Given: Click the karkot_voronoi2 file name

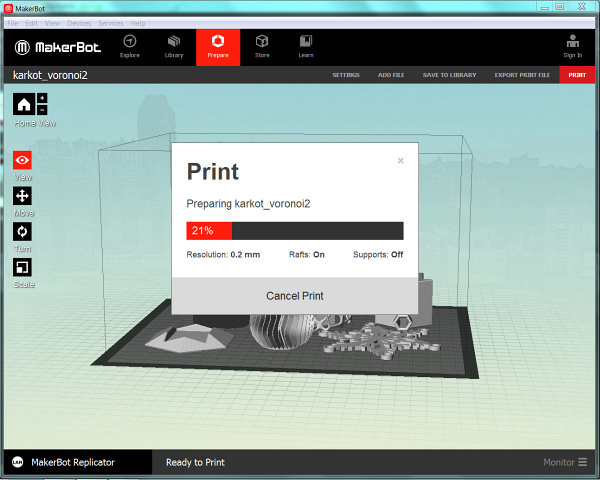Looking at the screenshot, I should pos(50,75).
